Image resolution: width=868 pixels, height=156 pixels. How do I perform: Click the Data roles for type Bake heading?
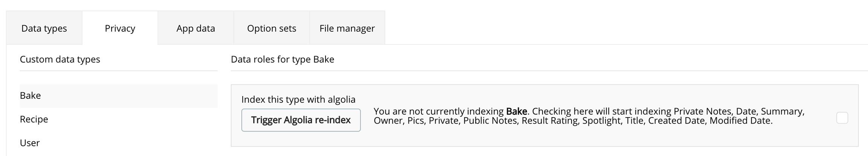[x=282, y=60]
